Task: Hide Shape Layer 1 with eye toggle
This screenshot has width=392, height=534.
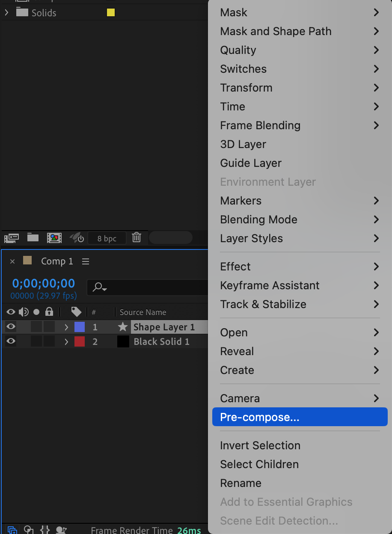Action: (11, 327)
